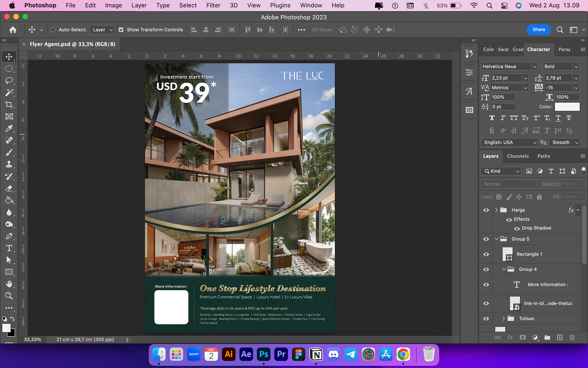Open the Filter menu
This screenshot has height=368, width=588.
pos(213,5)
